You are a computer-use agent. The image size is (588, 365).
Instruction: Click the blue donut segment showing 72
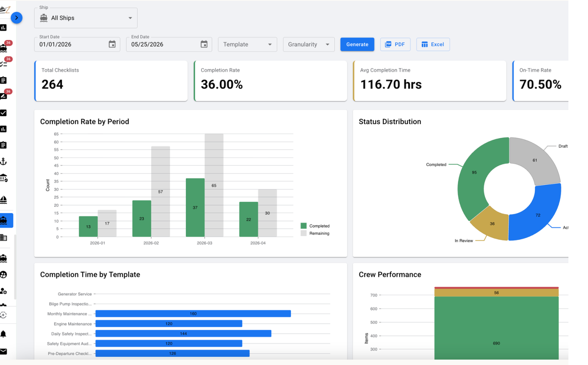click(x=538, y=215)
